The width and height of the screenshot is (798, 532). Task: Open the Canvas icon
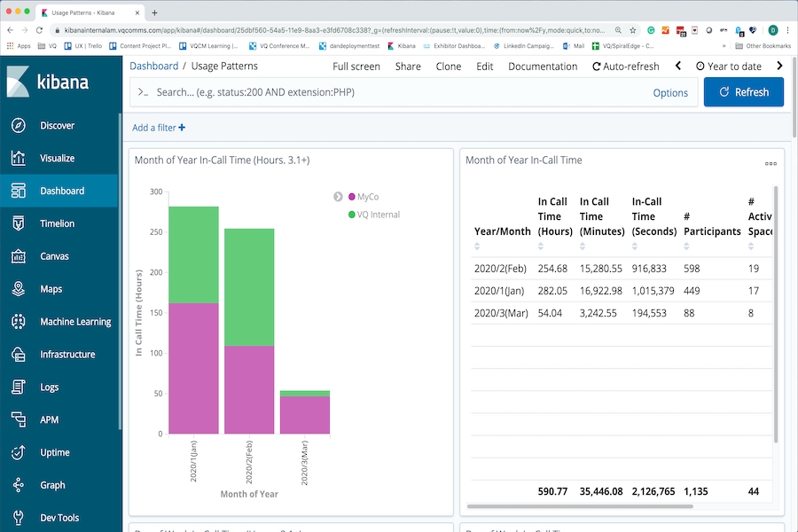[19, 256]
